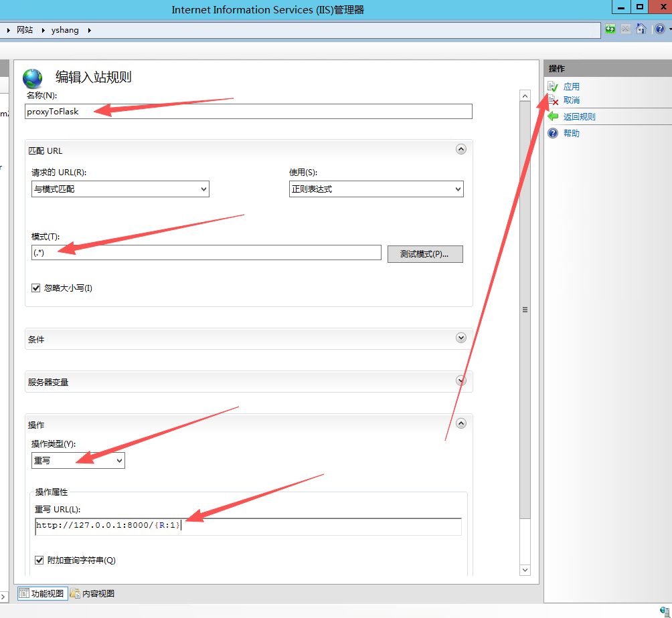The height and width of the screenshot is (618, 672).
Task: Expand the 服务器变量 section
Action: 461,381
